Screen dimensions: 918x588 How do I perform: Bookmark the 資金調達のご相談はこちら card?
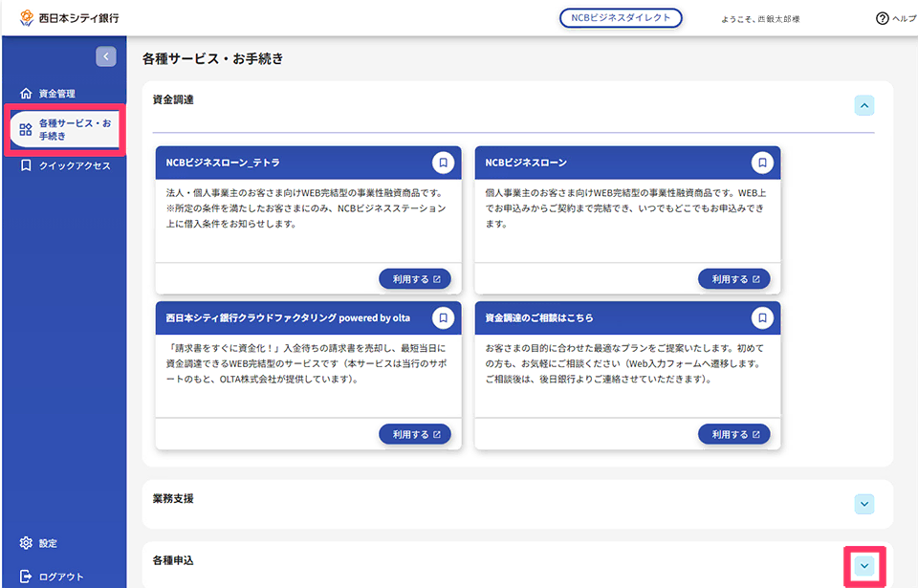(762, 318)
